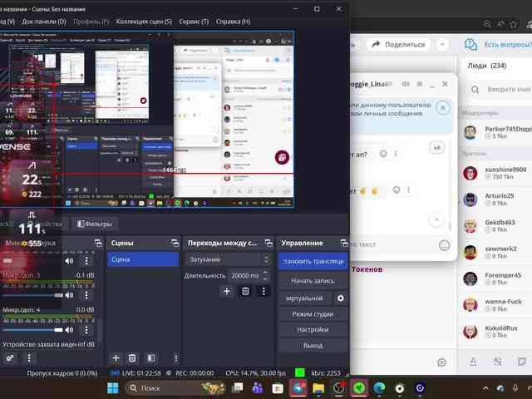Screen dimensions: 532x399
Task: Open options menu of first mixer channel
Action: tap(86, 260)
